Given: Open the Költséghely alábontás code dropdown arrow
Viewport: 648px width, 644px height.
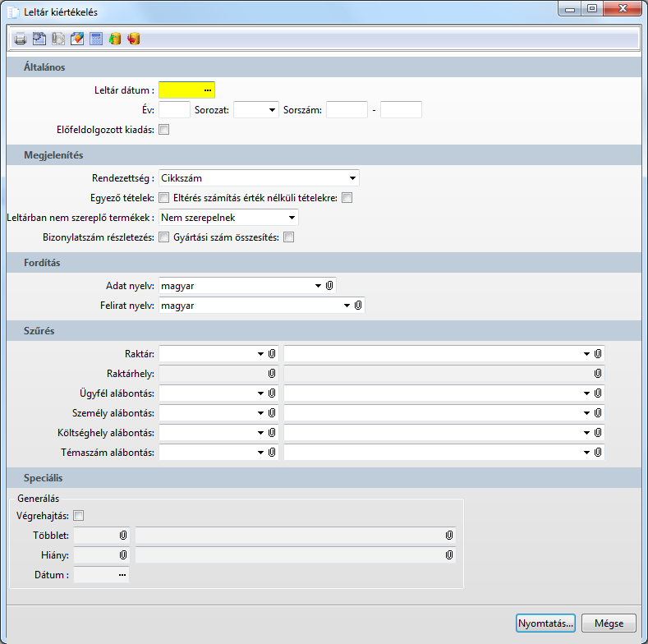Looking at the screenshot, I should click(x=260, y=433).
